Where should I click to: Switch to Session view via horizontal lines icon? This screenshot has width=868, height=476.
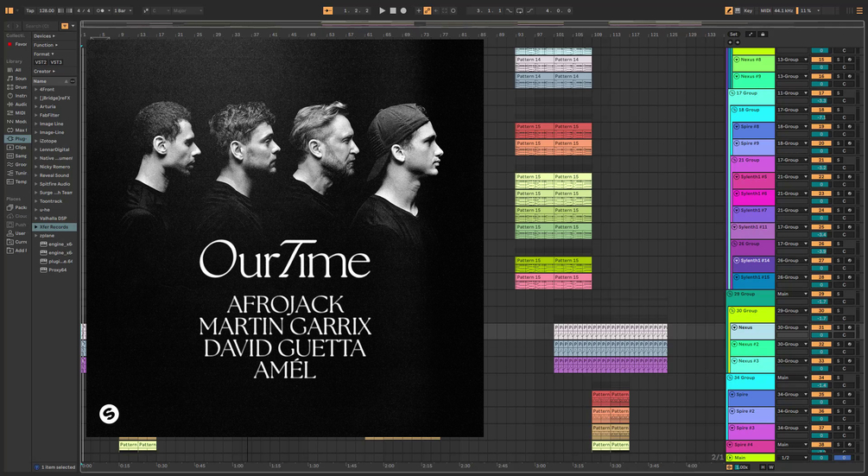pyautogui.click(x=859, y=10)
